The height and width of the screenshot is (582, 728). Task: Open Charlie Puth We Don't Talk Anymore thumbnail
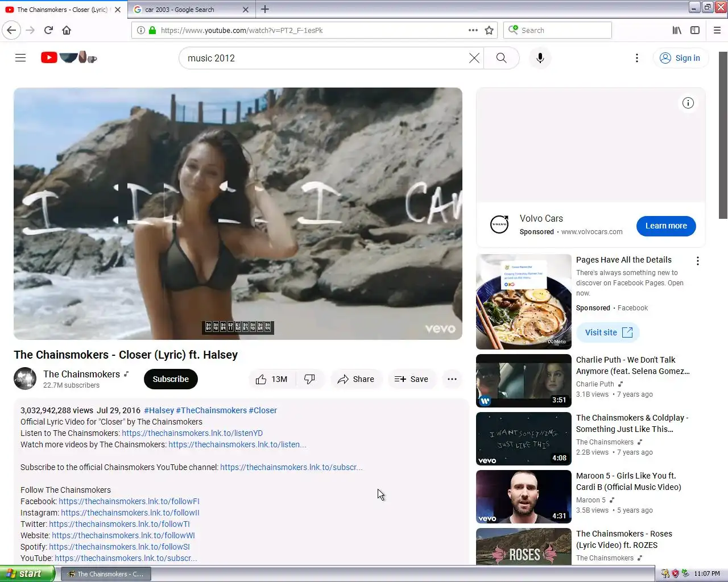point(524,381)
